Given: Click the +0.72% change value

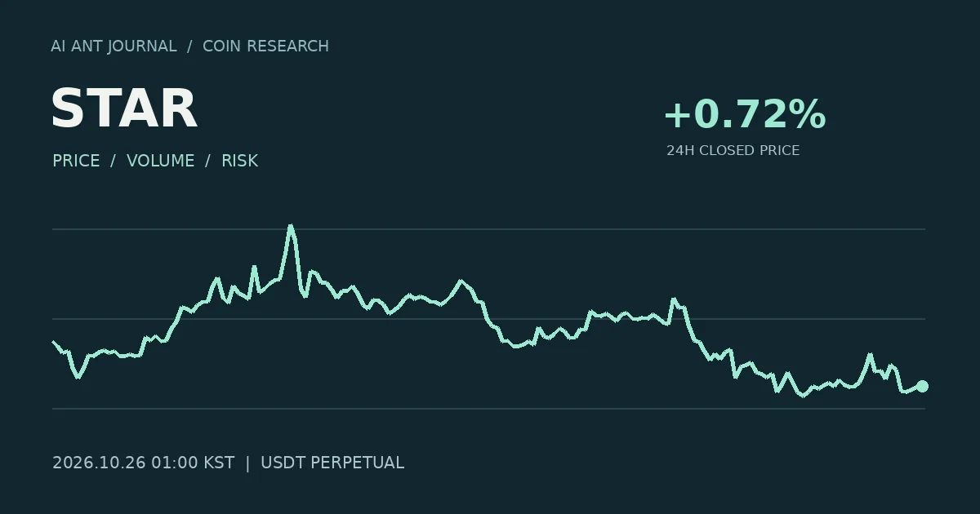Looking at the screenshot, I should [745, 115].
